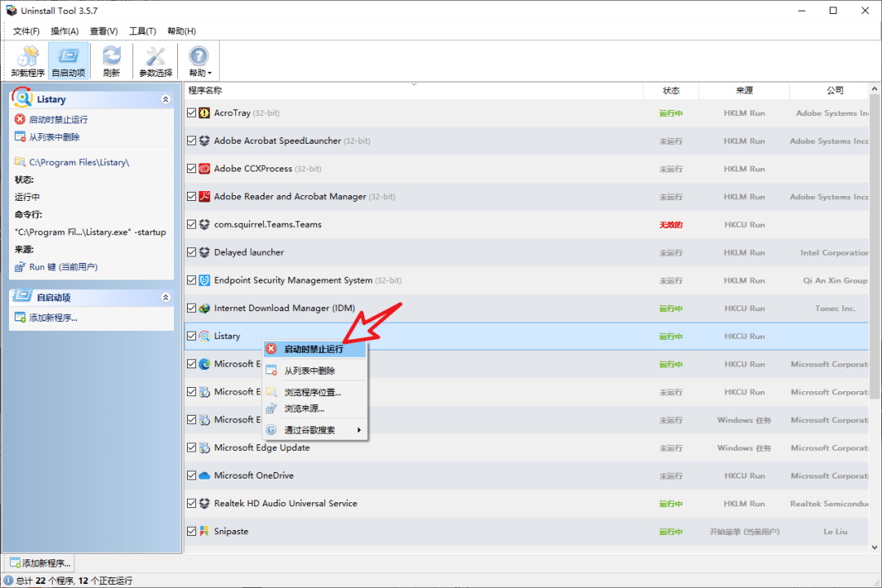The image size is (882, 588).
Task: Open the 帮助(H) menu
Action: [x=181, y=31]
